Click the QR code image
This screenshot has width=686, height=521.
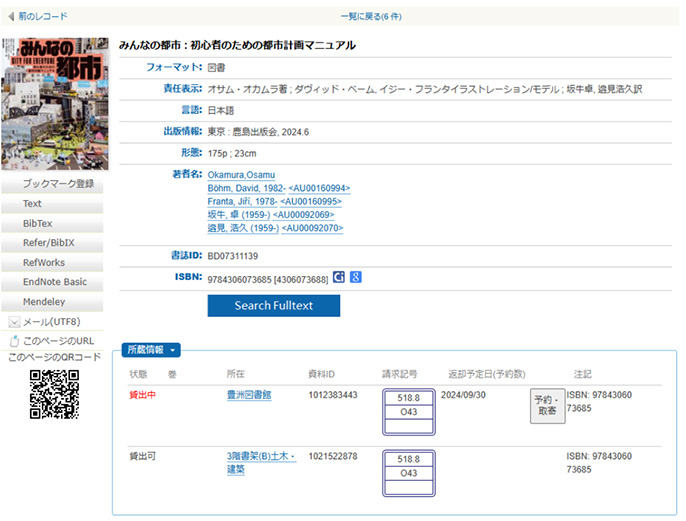coord(55,394)
